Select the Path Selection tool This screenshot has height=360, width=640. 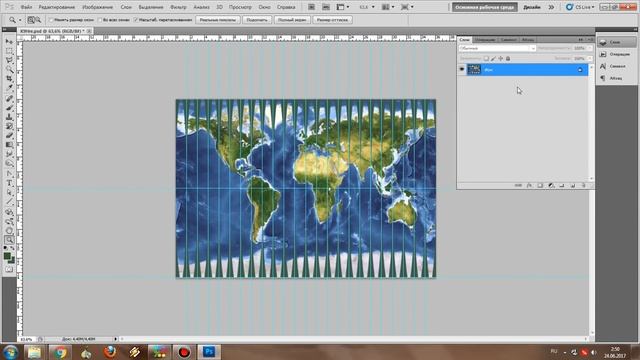pos(9,192)
